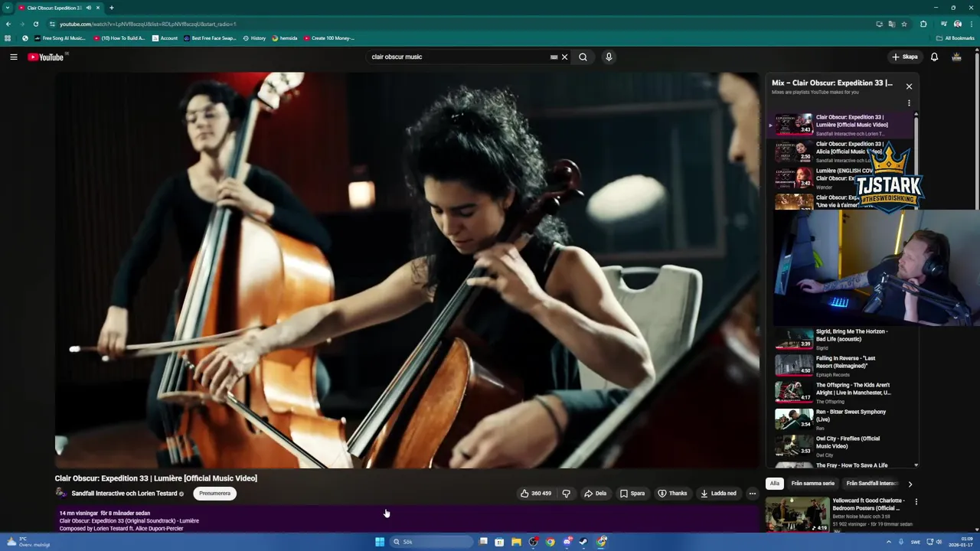Viewport: 980px width, 551px height.
Task: Open Chrome media controls icon
Action: 943,24
